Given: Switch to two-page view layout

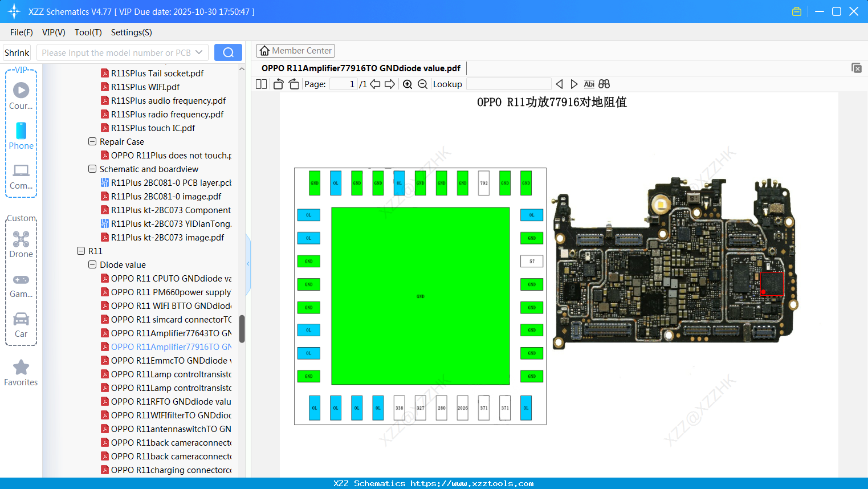Looking at the screenshot, I should click(261, 83).
